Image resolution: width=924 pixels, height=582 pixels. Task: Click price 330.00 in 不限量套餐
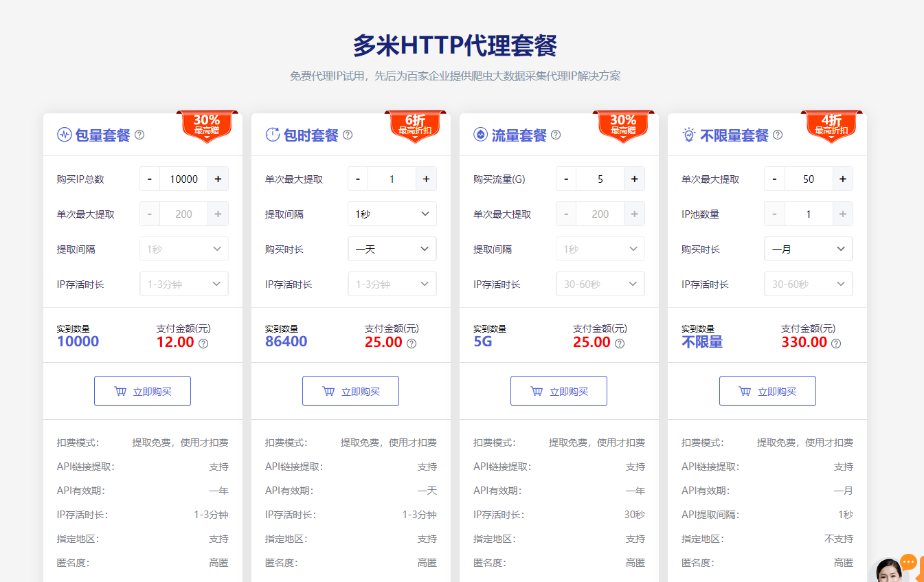pos(804,342)
